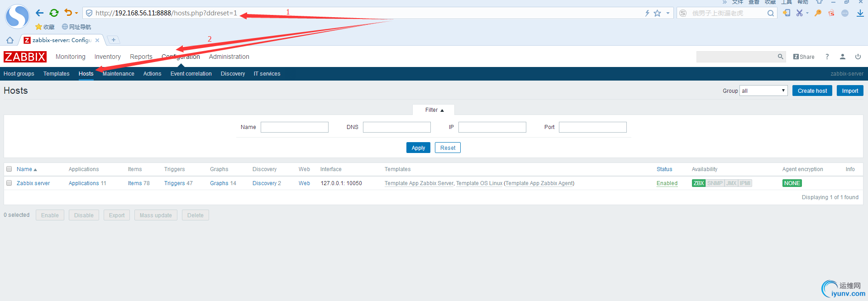
Task: Collapse the Filter panel
Action: (x=434, y=110)
